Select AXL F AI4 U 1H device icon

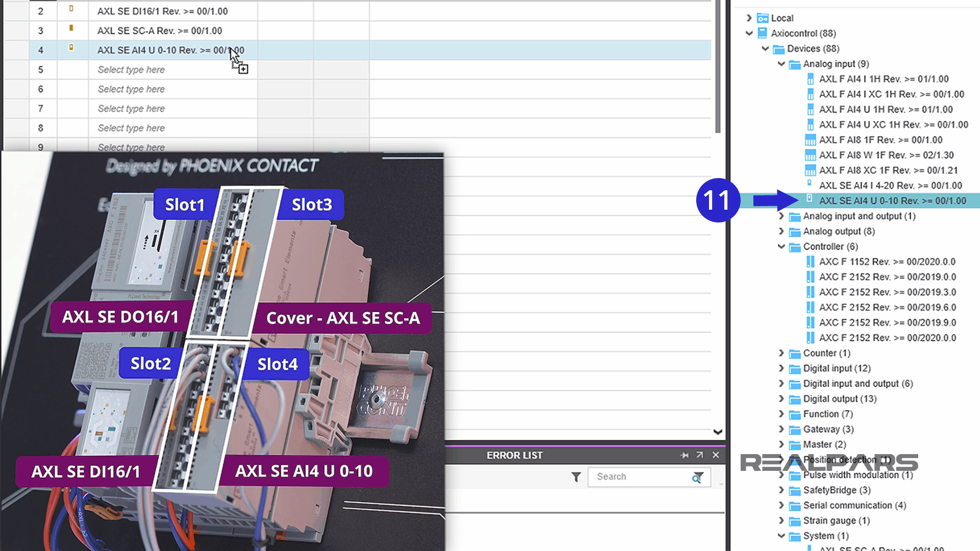[x=810, y=110]
